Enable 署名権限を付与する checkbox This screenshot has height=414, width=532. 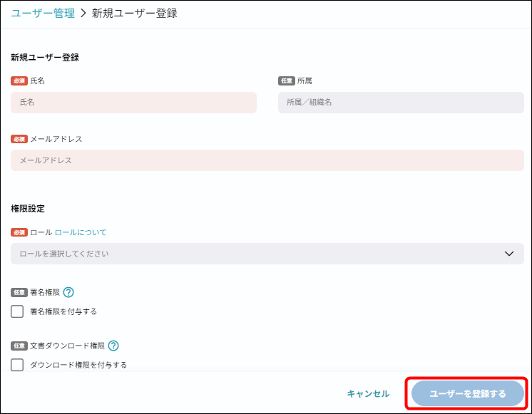[17, 311]
